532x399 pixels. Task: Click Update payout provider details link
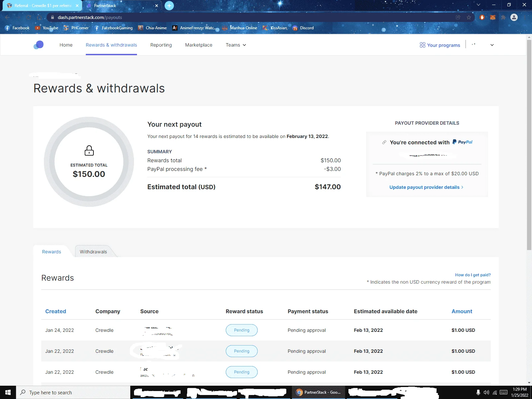click(x=426, y=187)
